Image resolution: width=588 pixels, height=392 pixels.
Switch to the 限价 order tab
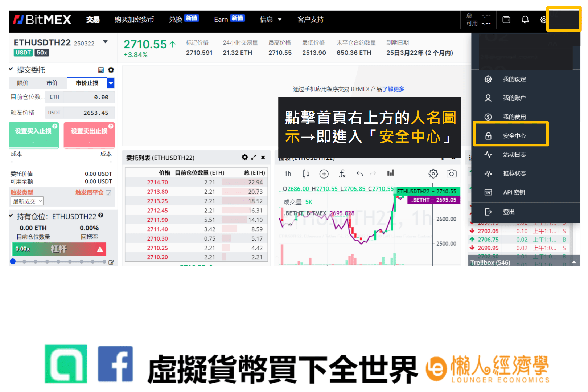(22, 83)
